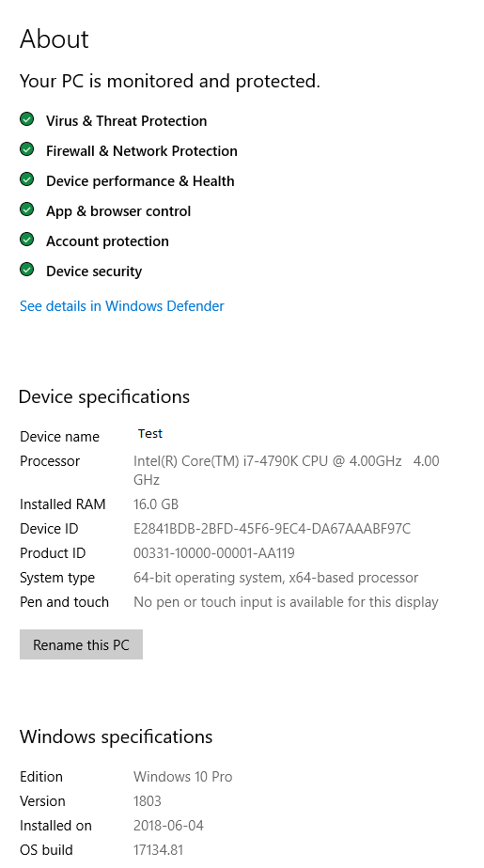The image size is (484, 868).
Task: Click the Windows specifications heading
Action: [117, 736]
